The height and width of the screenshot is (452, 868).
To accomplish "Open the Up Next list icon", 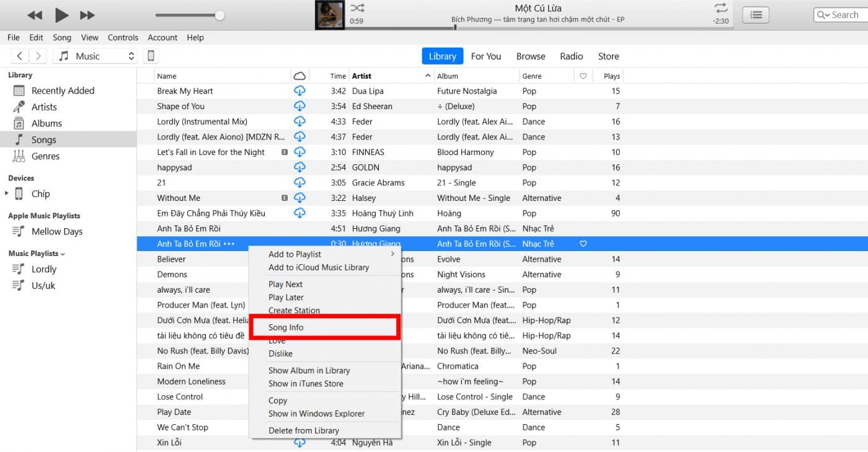I will [755, 15].
